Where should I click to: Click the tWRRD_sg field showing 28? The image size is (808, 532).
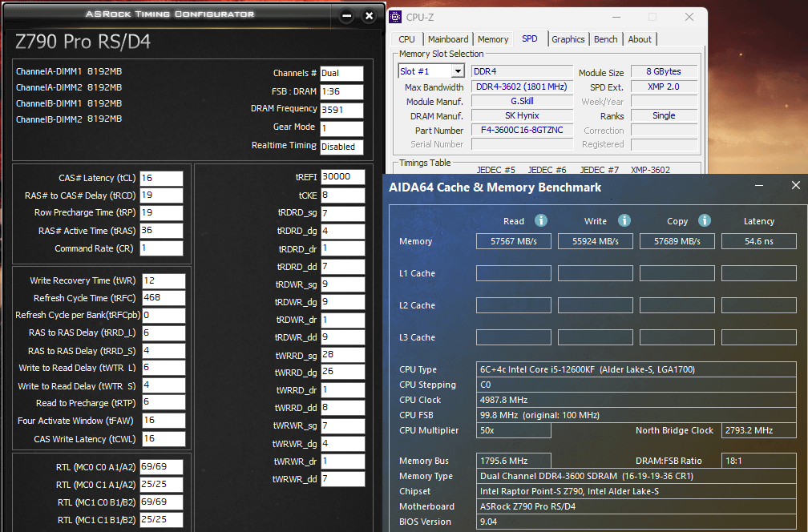pyautogui.click(x=343, y=355)
